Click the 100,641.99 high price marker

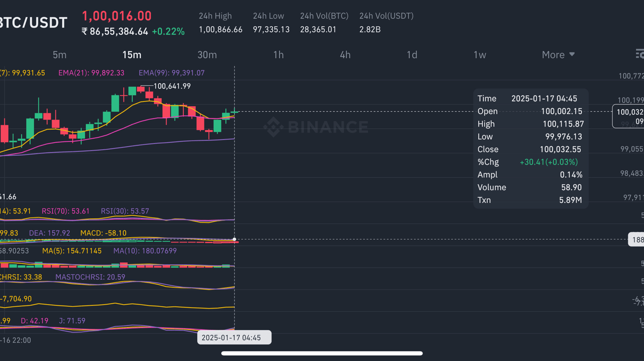point(172,86)
